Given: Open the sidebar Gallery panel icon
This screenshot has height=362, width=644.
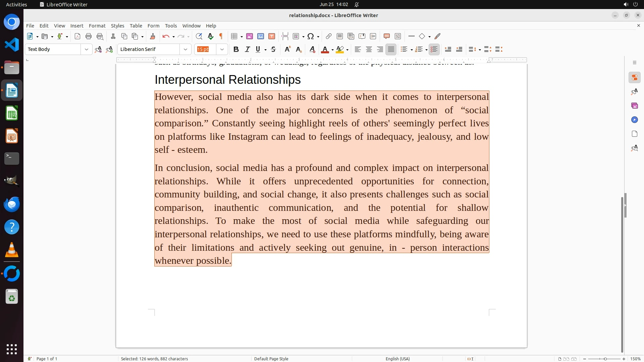Looking at the screenshot, I should (634, 106).
